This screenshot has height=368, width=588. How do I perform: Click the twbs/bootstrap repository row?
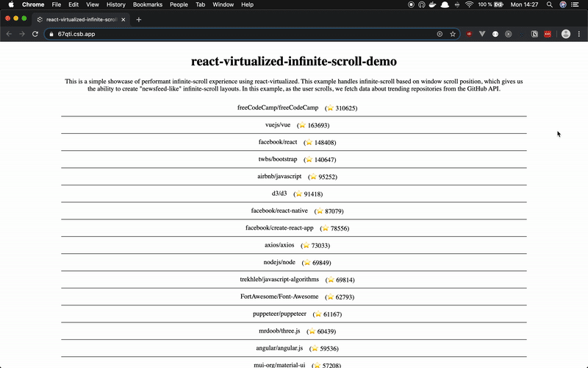pyautogui.click(x=294, y=160)
